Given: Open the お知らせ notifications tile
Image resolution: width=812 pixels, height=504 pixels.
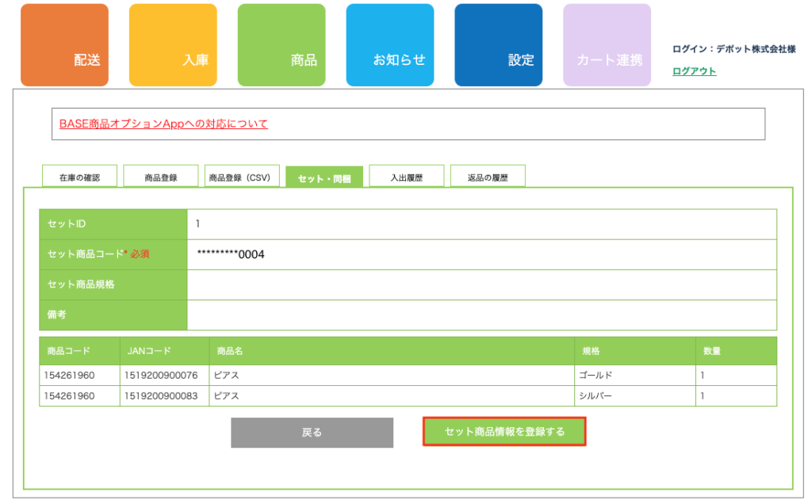Looking at the screenshot, I should point(390,45).
